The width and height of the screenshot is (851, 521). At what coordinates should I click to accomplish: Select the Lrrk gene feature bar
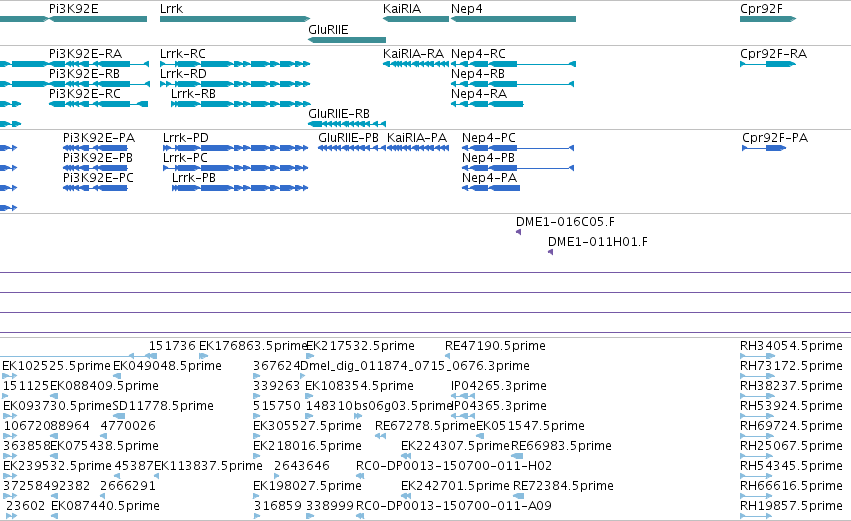click(235, 19)
